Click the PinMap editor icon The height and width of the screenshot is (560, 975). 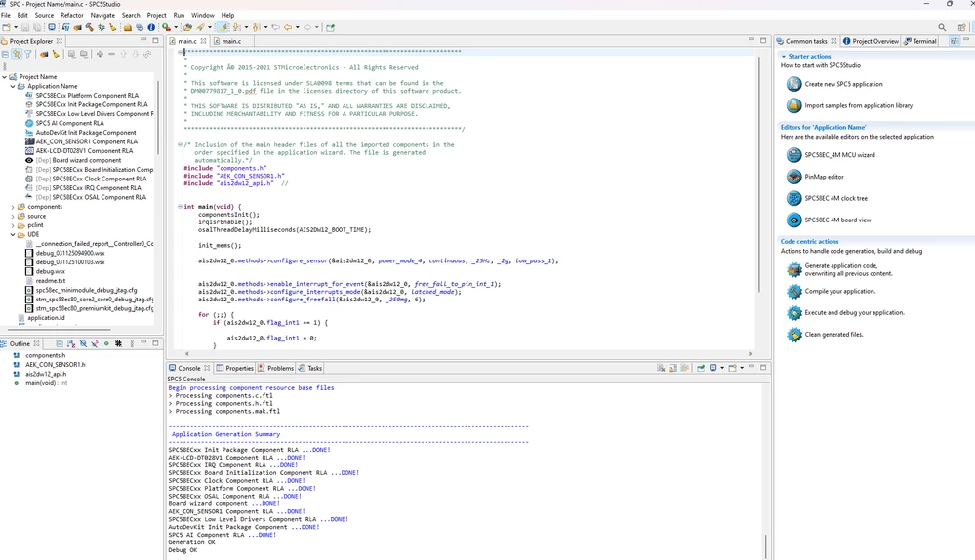pos(793,177)
